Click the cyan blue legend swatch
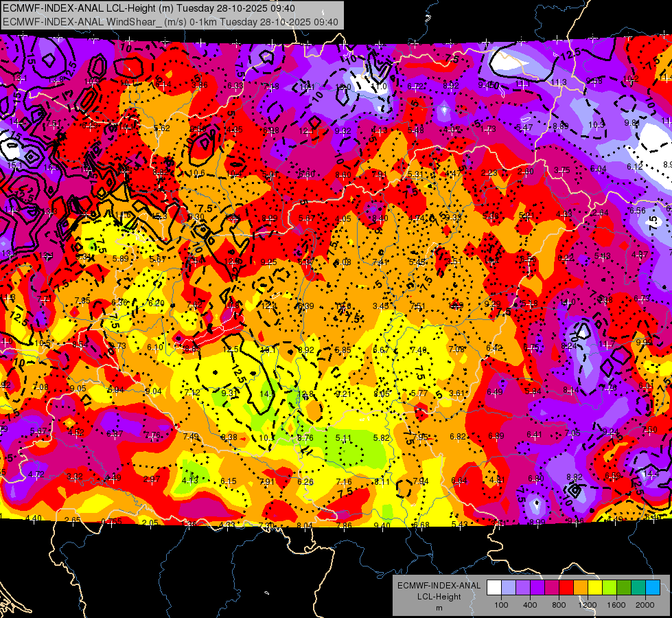Viewport: 672px width, 618px height. click(x=653, y=588)
